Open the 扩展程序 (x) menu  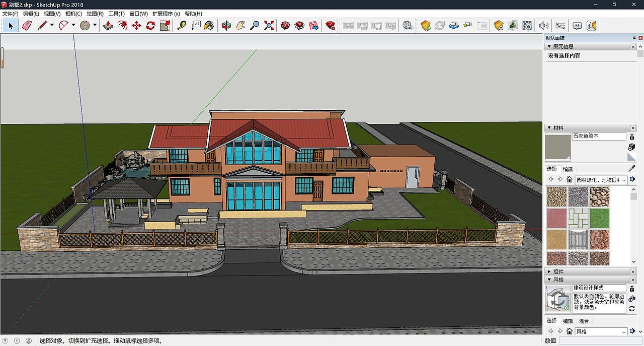coord(166,14)
